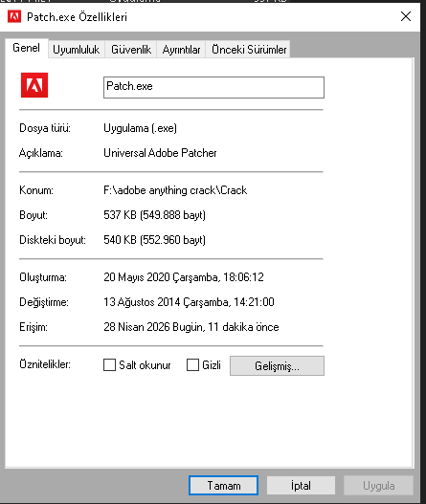Open the Önceki Sürümler tab
Viewport: 426px width, 504px height.
[249, 50]
